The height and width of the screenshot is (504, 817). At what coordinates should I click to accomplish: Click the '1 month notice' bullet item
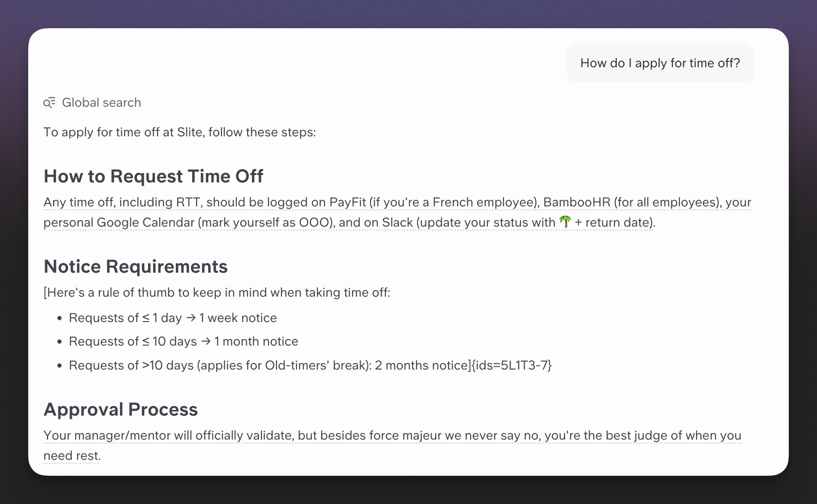[183, 341]
